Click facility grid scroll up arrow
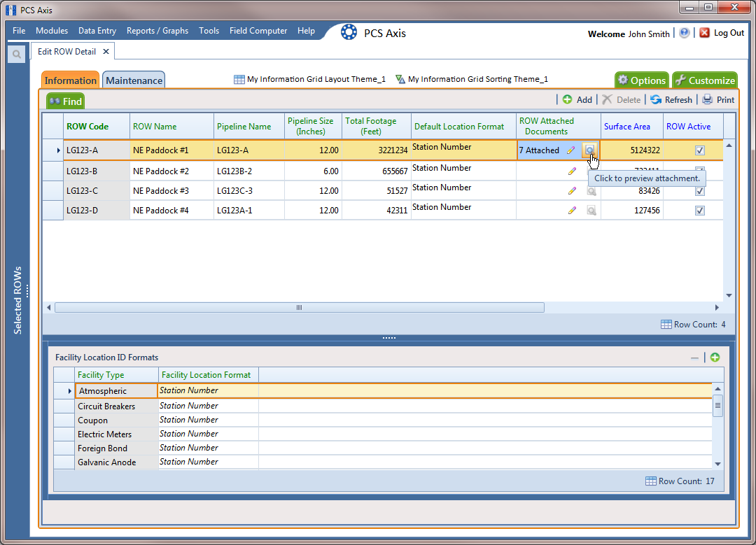756x545 pixels. tap(718, 389)
